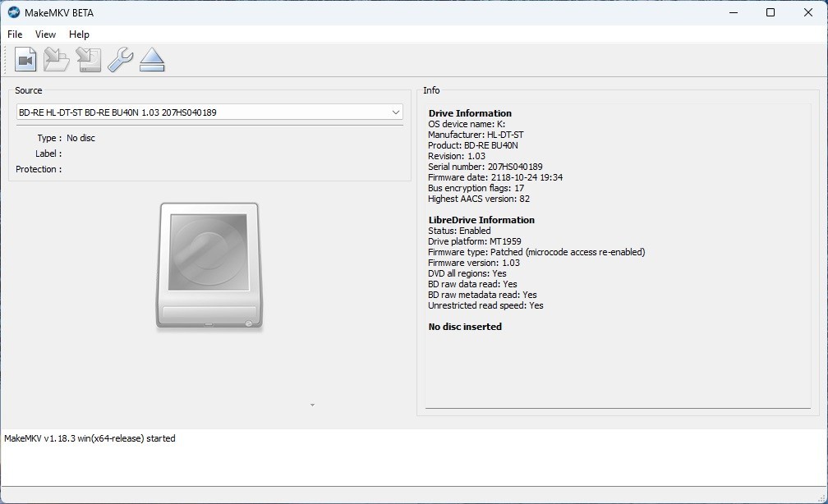Viewport: 828px width, 504px height.
Task: Maximize the MakeMKV window
Action: [770, 12]
